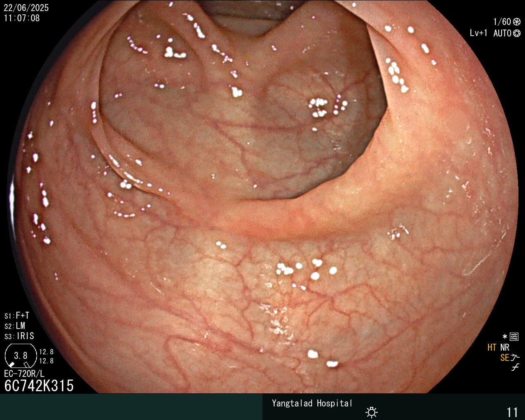525x420 pixels.
Task: Click the asterisk indicator next to settings icon
Action: 505,337
